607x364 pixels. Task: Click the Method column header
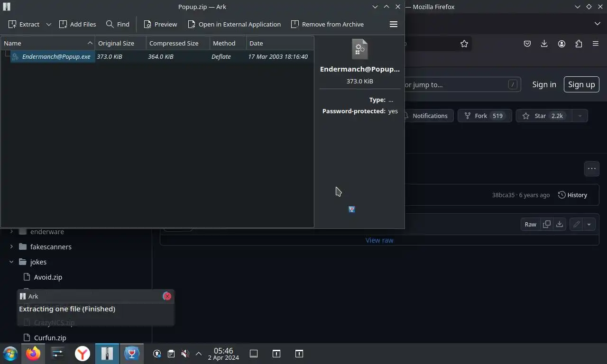click(228, 43)
